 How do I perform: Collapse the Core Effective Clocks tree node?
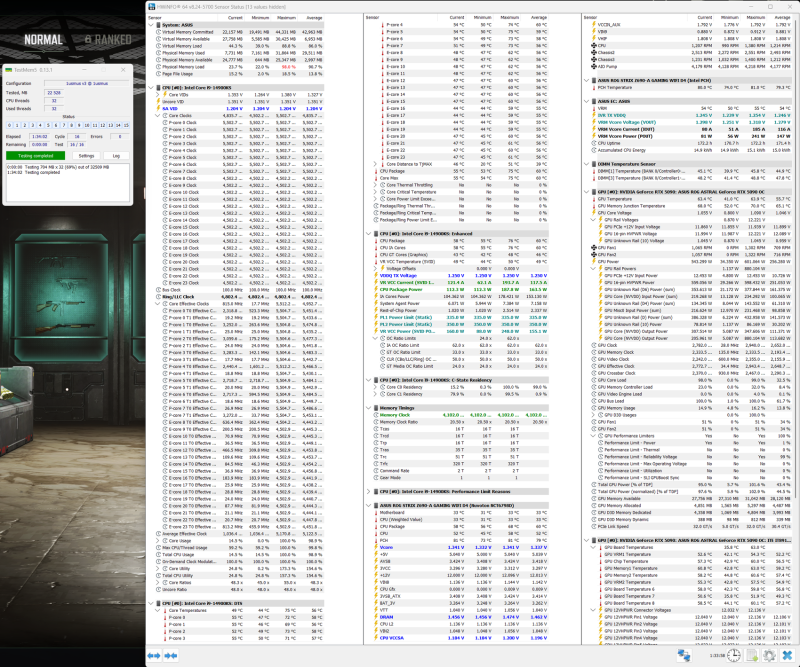pyautogui.click(x=158, y=304)
